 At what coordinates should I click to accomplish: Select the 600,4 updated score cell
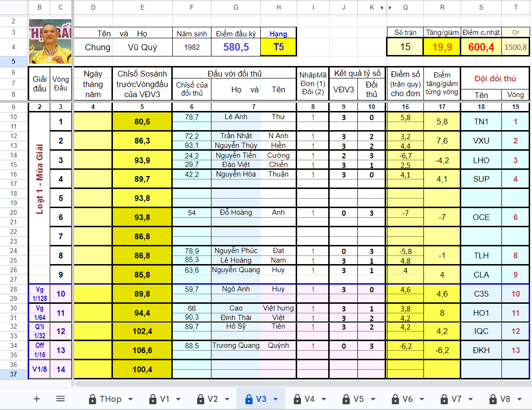point(481,47)
